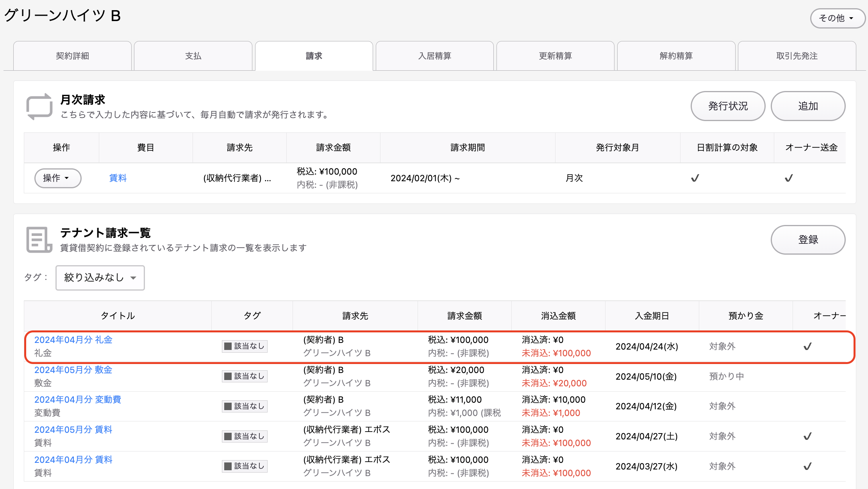Viewport: 868px width, 489px height.
Task: Switch to the 取引先発注 tab
Action: [x=797, y=56]
